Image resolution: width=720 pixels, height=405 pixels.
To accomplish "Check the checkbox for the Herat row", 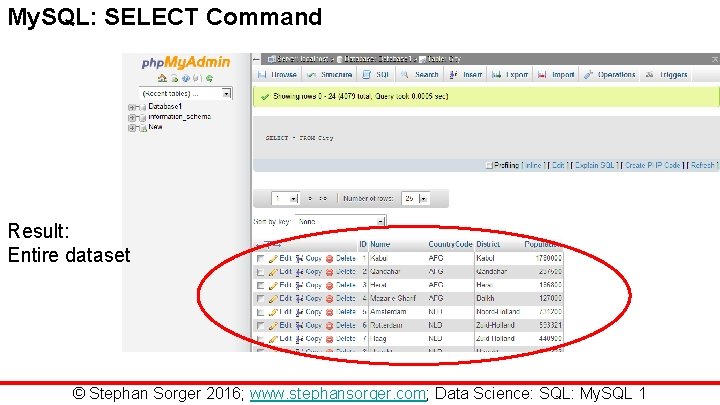I will 260,286.
